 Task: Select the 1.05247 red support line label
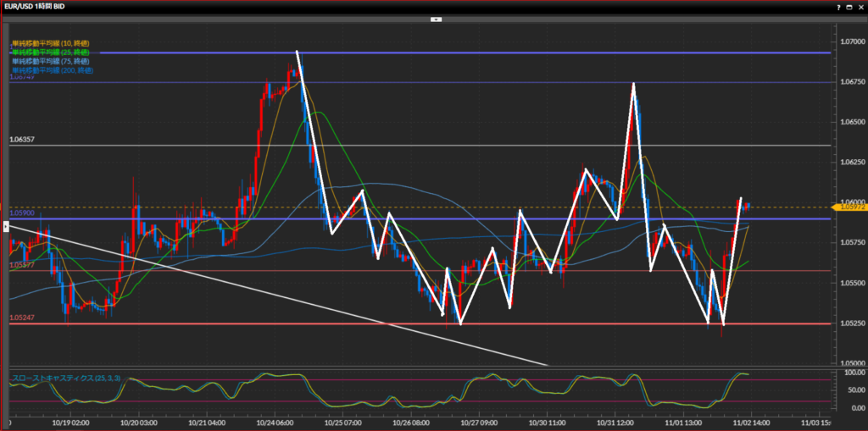pyautogui.click(x=22, y=318)
